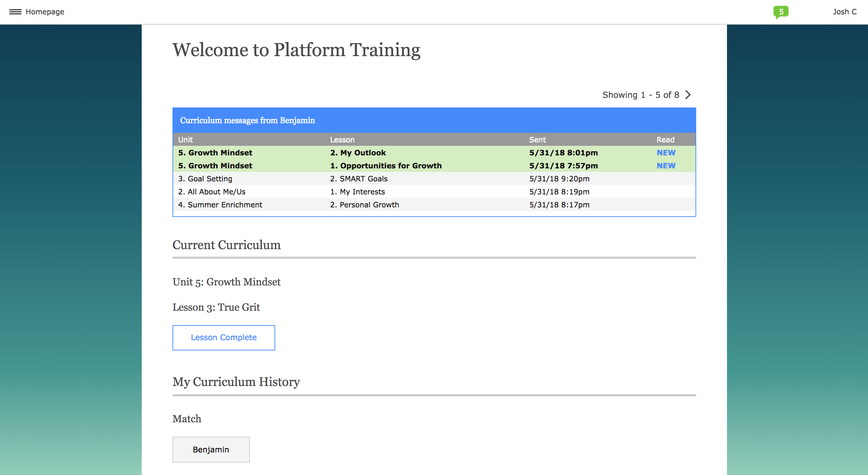
Task: Sort by the Read column header
Action: click(665, 140)
